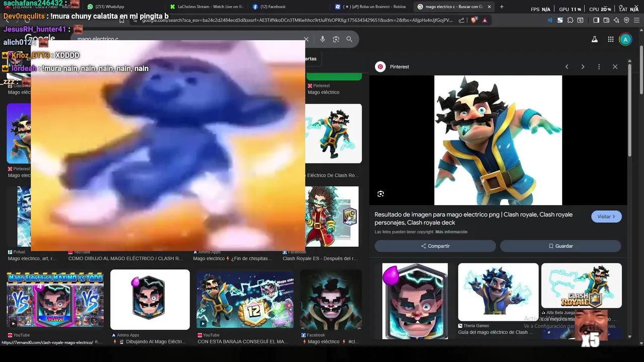
Task: Click the S extension icon in toolbar
Action: click(560, 21)
